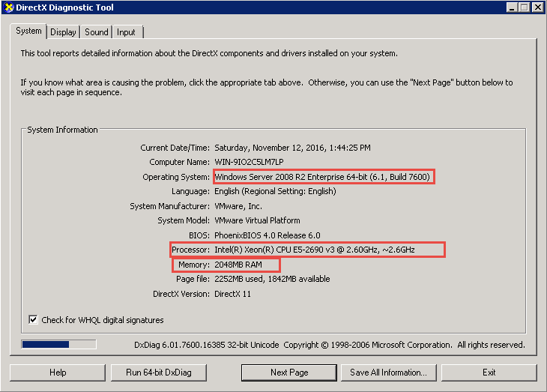
Task: Click the BIOS label
Action: (199, 235)
